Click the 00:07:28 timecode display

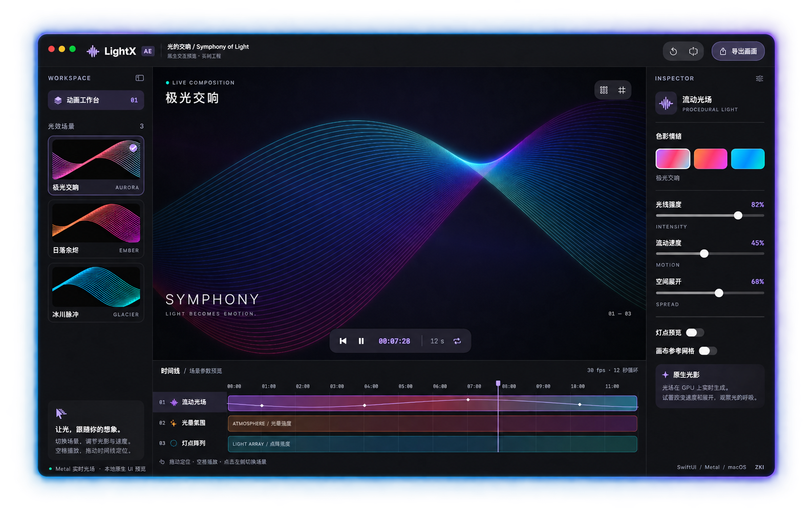click(x=394, y=341)
